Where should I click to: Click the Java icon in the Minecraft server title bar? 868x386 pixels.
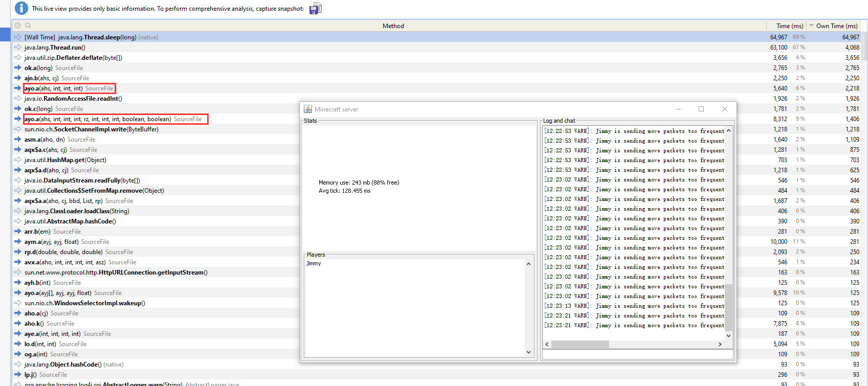[308, 109]
